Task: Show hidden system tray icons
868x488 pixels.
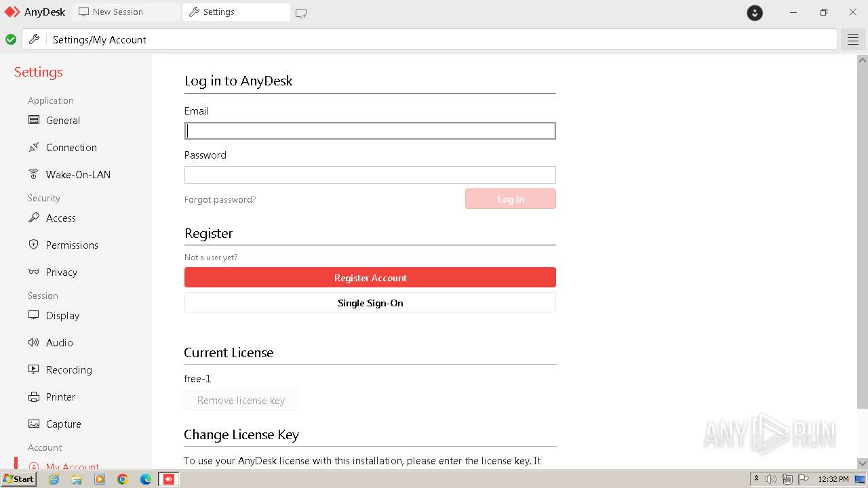Action: tap(757, 479)
